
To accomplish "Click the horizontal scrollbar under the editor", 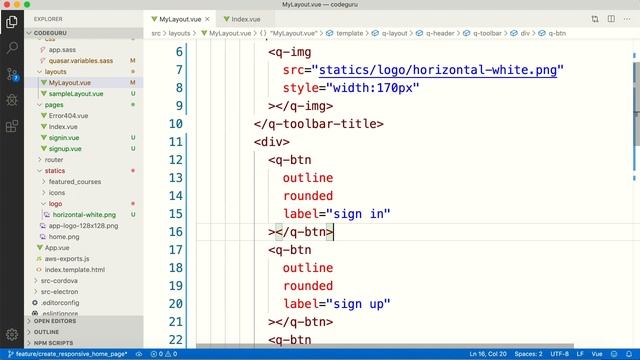I will pos(385,346).
